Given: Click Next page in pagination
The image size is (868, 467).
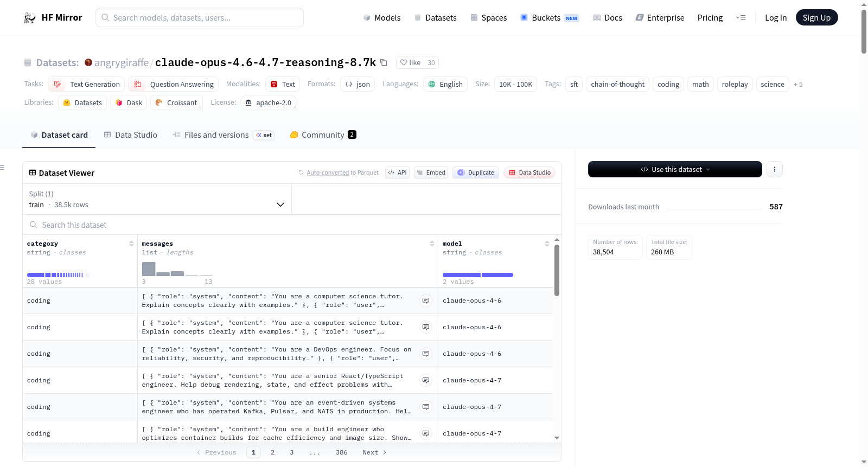Looking at the screenshot, I should 374,452.
